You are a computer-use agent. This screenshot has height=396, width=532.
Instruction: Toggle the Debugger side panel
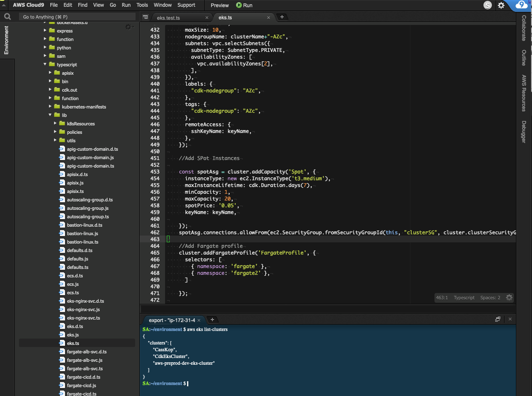tap(524, 132)
